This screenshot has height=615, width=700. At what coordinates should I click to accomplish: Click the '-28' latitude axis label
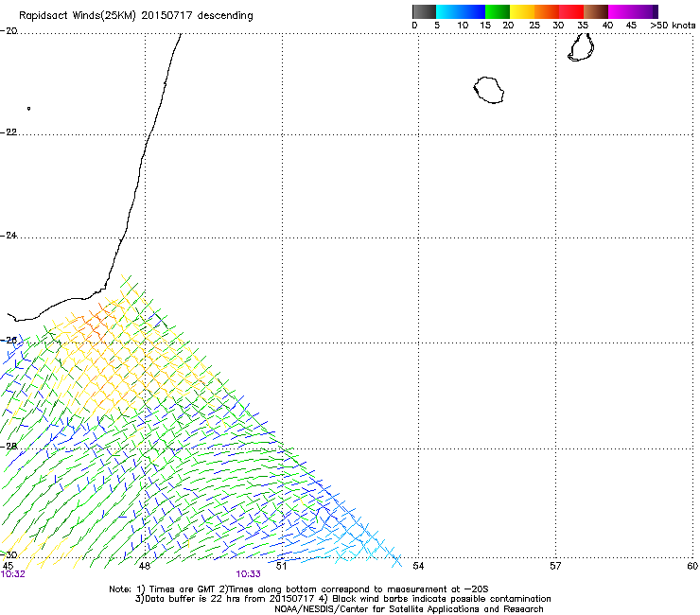click(x=9, y=447)
